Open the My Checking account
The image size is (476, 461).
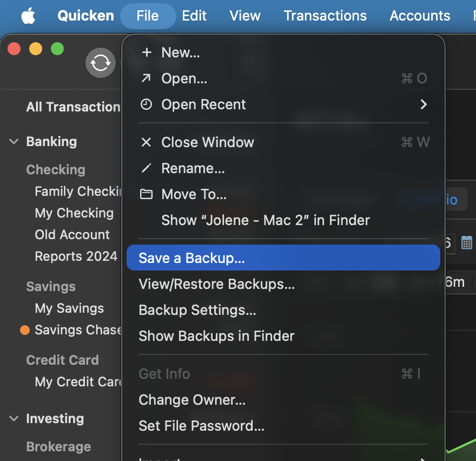[74, 213]
